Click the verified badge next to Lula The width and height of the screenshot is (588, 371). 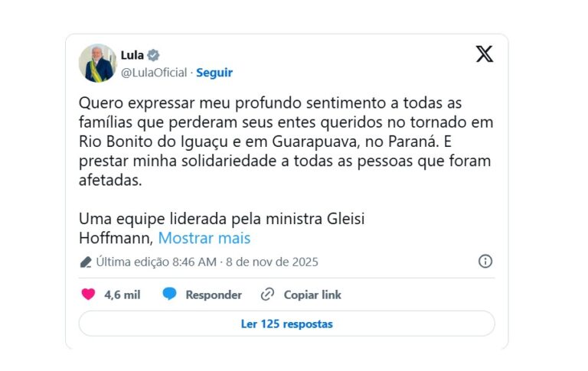[154, 55]
